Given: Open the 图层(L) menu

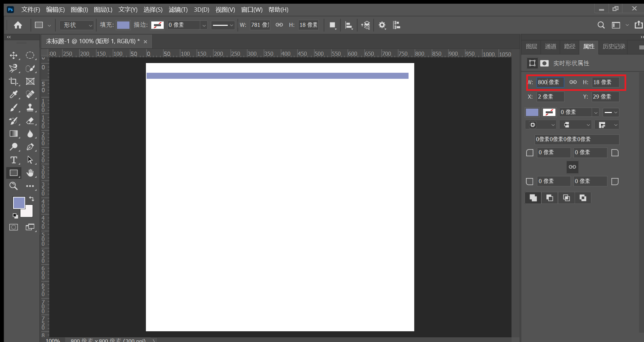Looking at the screenshot, I should click(103, 10).
